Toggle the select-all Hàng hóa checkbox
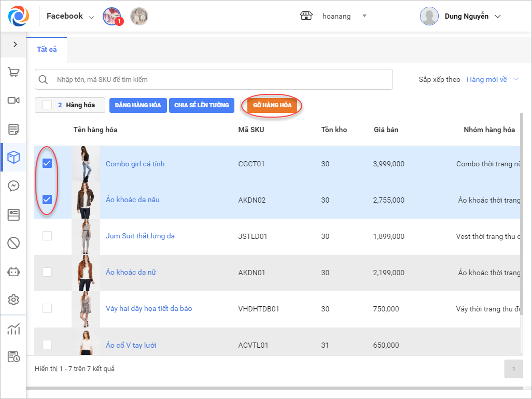 (x=47, y=105)
